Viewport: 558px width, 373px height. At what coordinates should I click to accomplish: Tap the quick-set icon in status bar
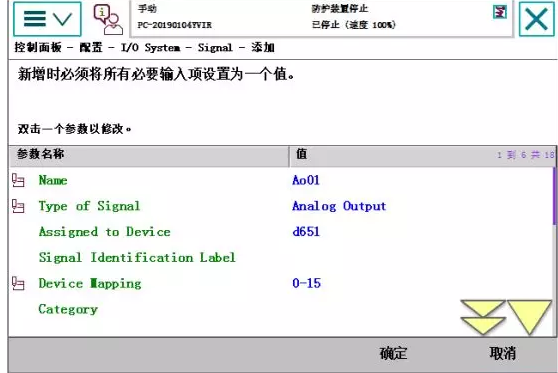[500, 12]
